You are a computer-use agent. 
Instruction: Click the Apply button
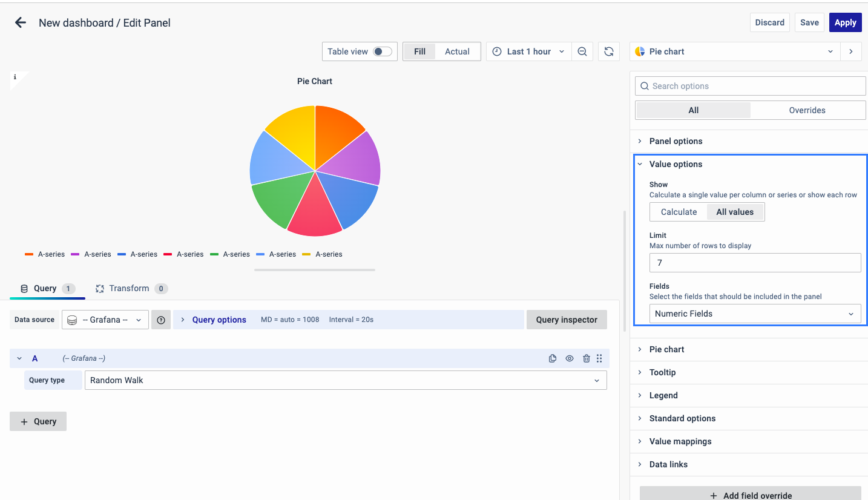845,22
